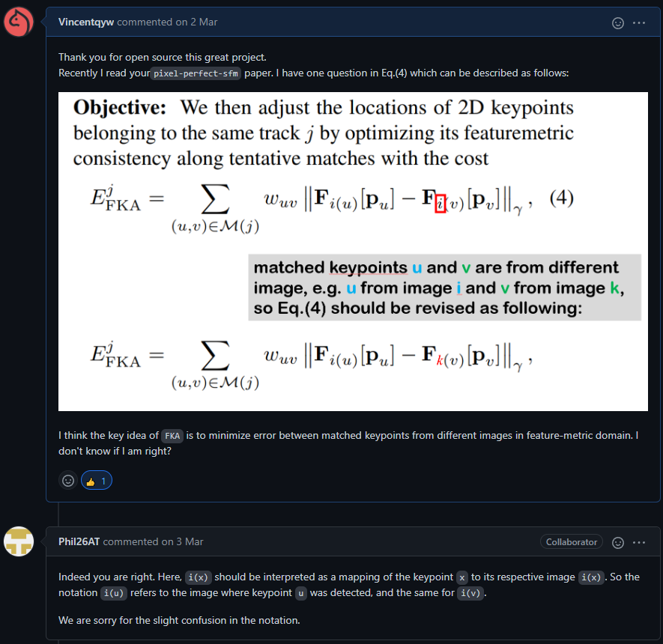This screenshot has height=644, width=663.
Task: Add emoji reaction in Phil26AT's comment header
Action: (618, 542)
